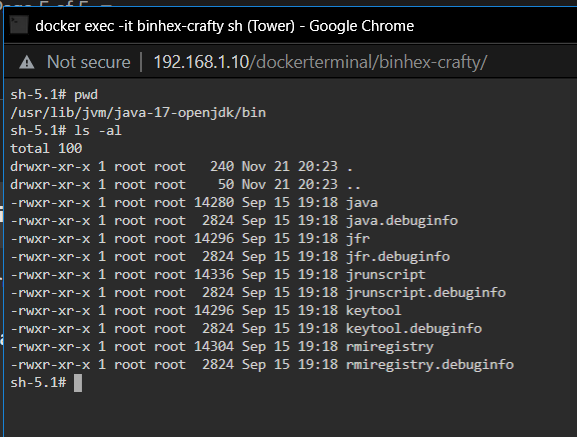Click the jrunscript.debuginfo file name

coord(426,293)
